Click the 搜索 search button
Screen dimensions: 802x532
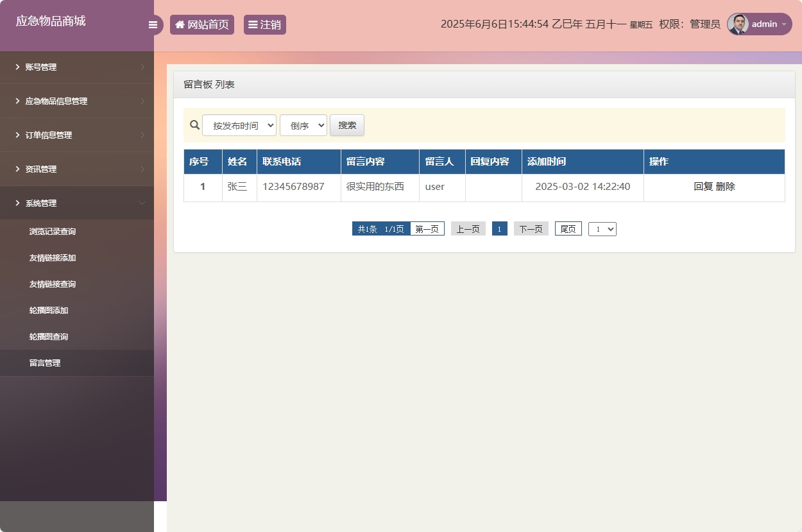[x=346, y=125]
